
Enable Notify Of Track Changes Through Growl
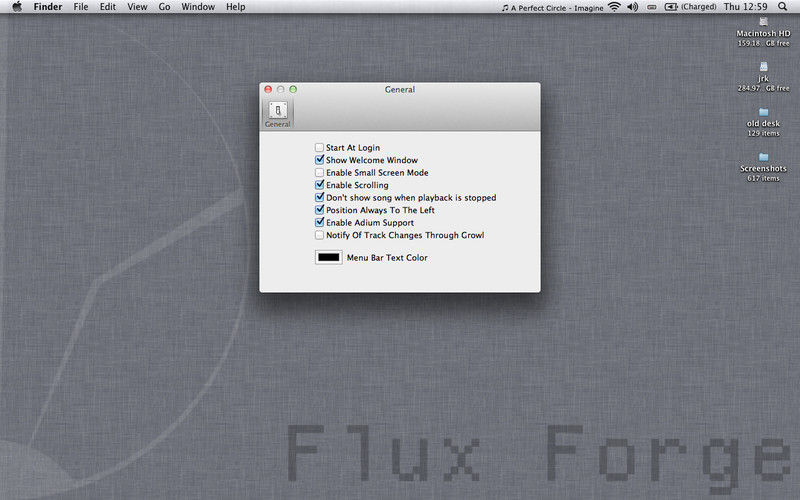(319, 235)
